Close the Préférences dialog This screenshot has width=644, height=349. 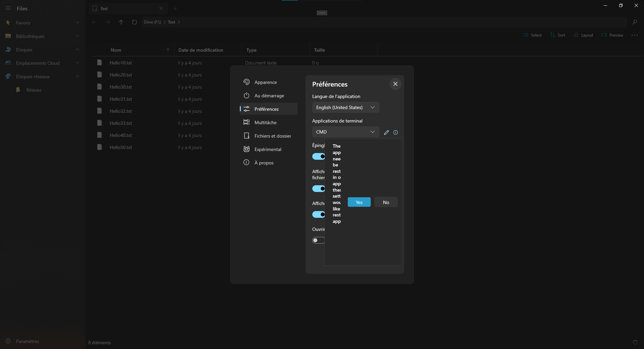pyautogui.click(x=395, y=84)
